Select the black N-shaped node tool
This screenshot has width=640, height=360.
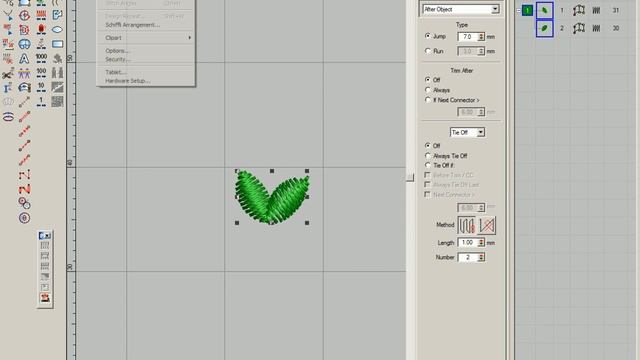coord(24,175)
